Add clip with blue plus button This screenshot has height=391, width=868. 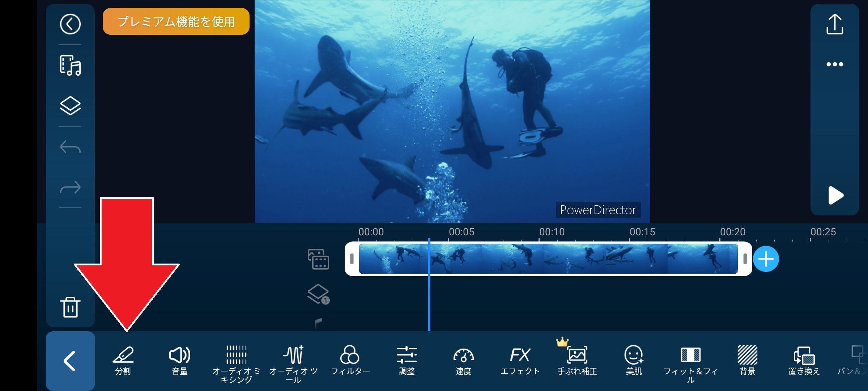(766, 259)
